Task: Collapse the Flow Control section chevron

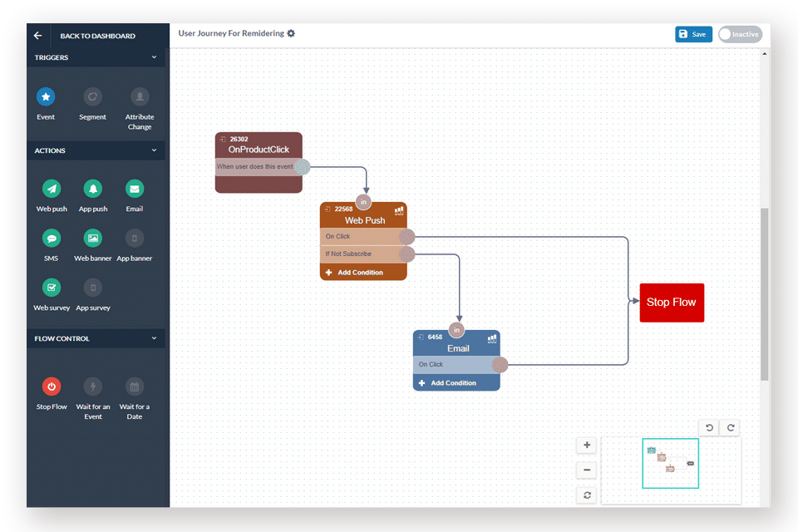Action: 155,338
